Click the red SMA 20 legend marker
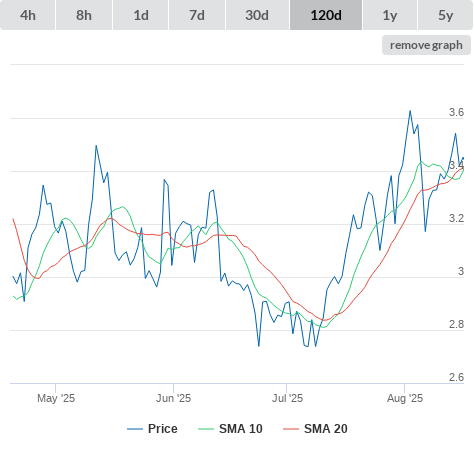 [291, 429]
